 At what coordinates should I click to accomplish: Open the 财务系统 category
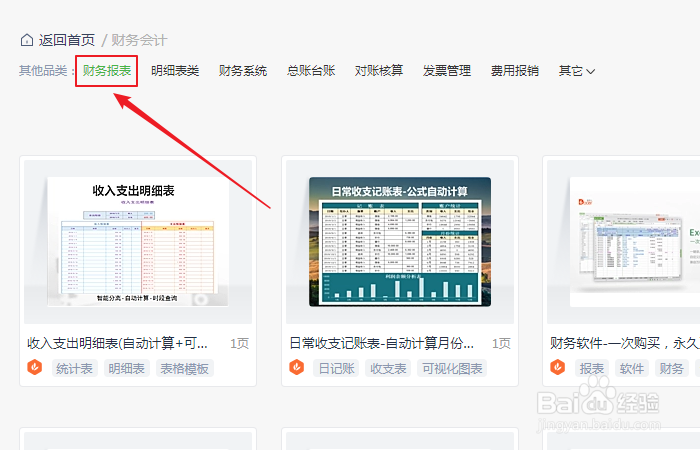pos(243,71)
